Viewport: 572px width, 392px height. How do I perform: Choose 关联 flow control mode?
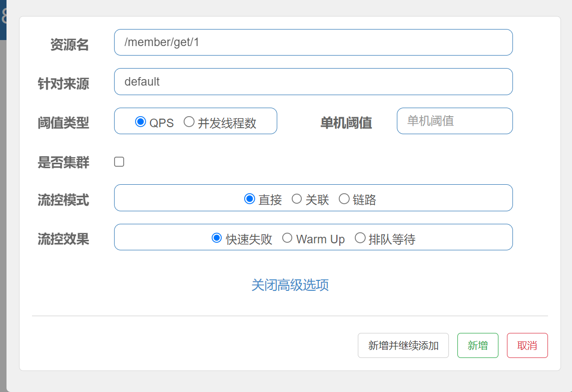click(x=297, y=199)
